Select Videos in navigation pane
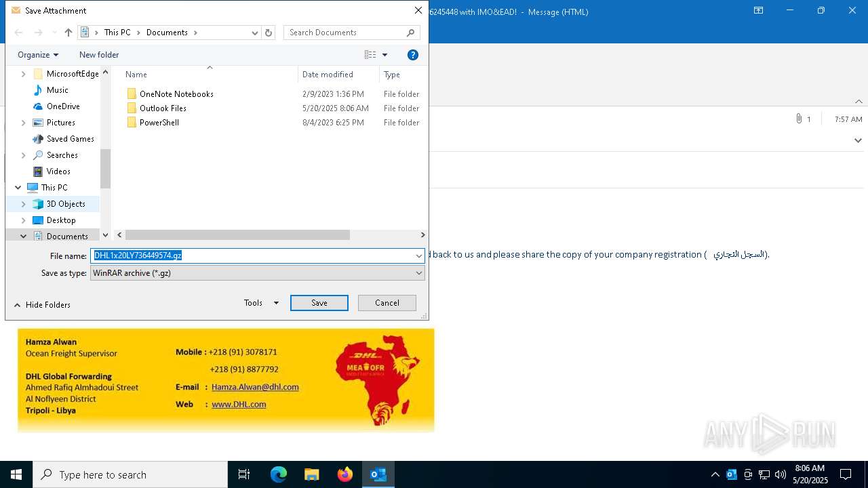Viewport: 868px width, 488px height. pyautogui.click(x=52, y=171)
